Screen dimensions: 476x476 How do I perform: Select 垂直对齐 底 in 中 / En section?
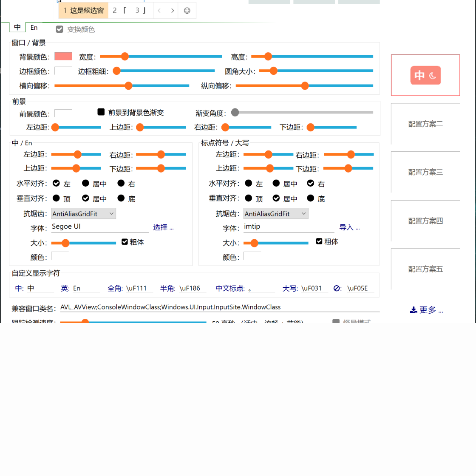coord(121,198)
